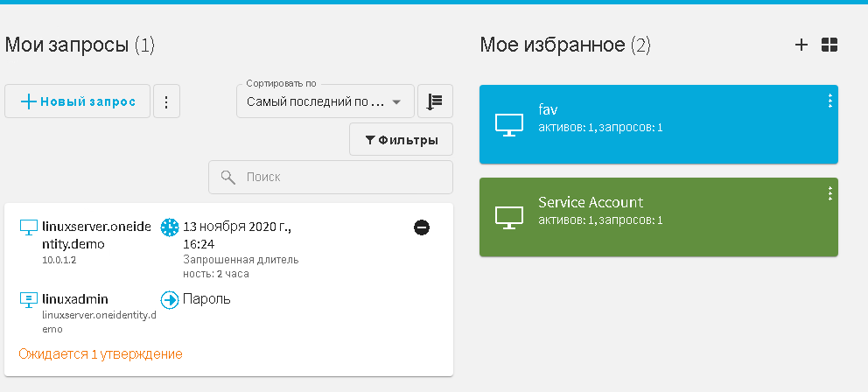
Task: Click the Ожидается 1 утверждение status
Action: coord(101,354)
